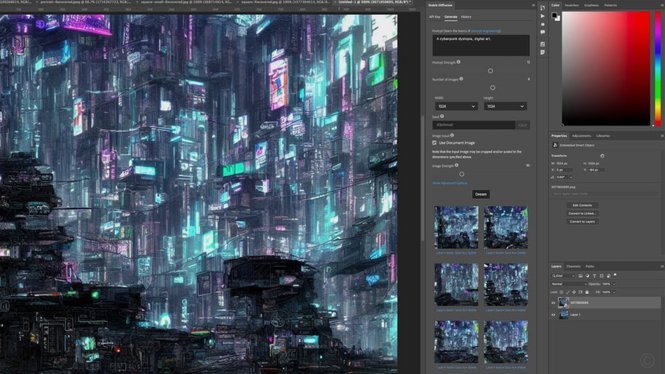Open the prompt engineering link
The image size is (665, 374).
(x=486, y=31)
